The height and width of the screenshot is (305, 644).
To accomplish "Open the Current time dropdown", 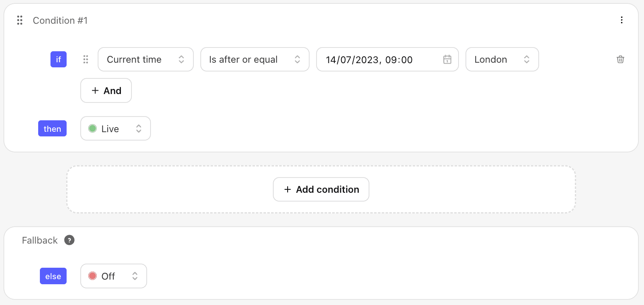I will coord(146,59).
